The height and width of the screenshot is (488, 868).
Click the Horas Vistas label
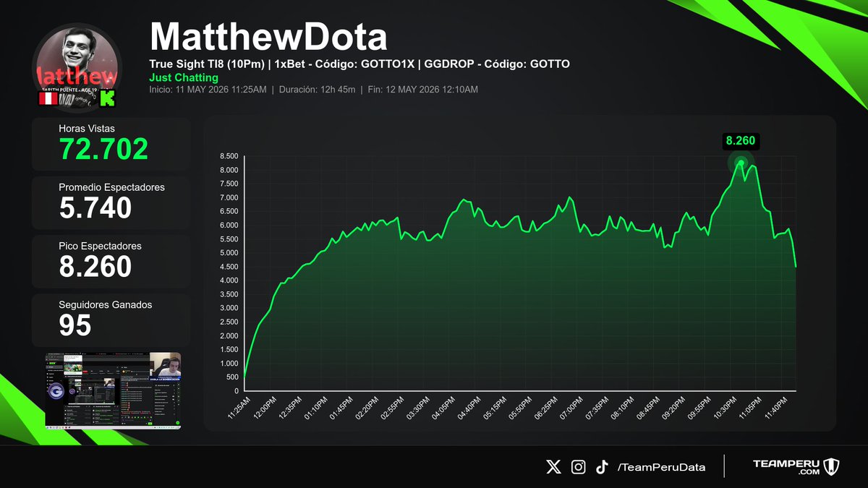click(x=87, y=128)
